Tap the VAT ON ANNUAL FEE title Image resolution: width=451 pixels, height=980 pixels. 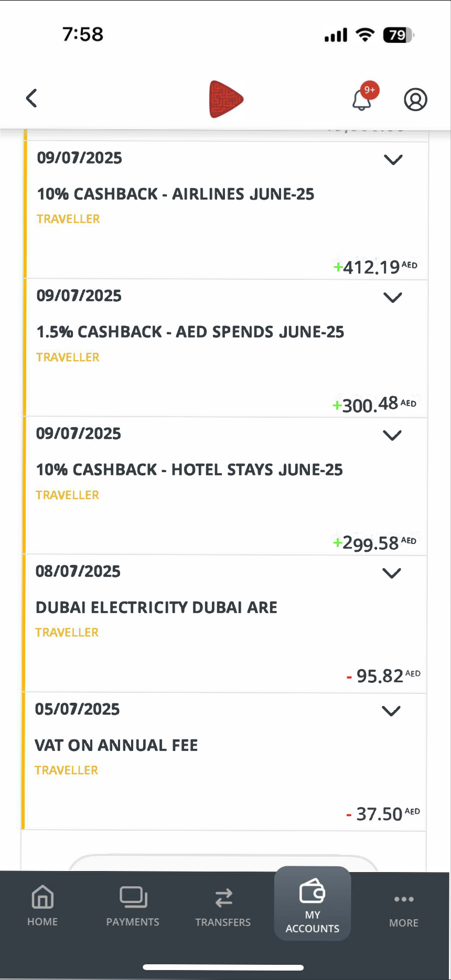(x=116, y=745)
